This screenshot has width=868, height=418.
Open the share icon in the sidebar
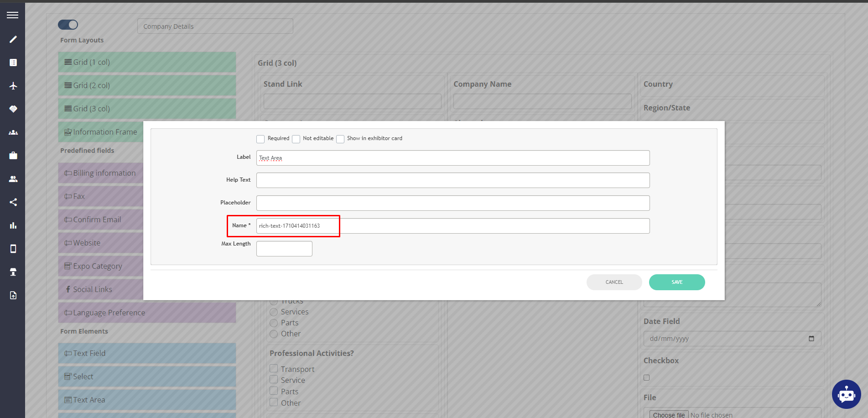[x=13, y=202]
